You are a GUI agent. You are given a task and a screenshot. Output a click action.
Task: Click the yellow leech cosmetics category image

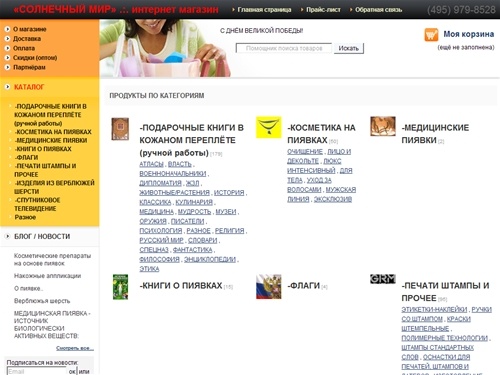pos(269,127)
